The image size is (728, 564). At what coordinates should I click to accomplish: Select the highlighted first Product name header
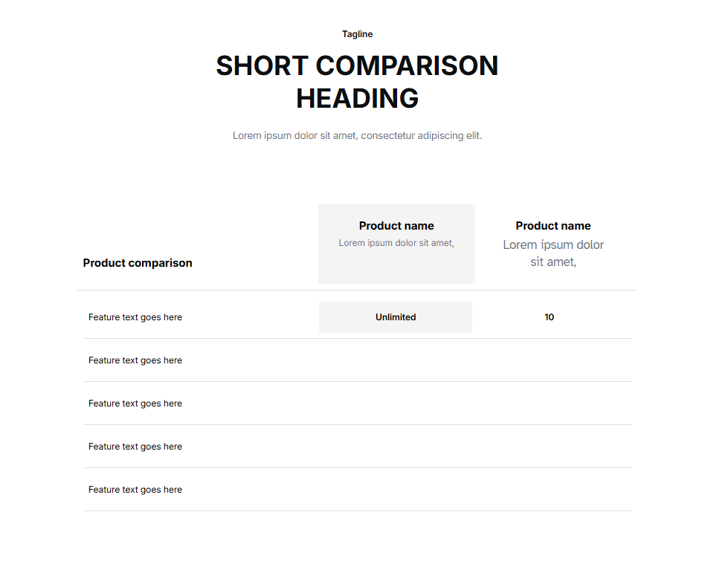(396, 226)
